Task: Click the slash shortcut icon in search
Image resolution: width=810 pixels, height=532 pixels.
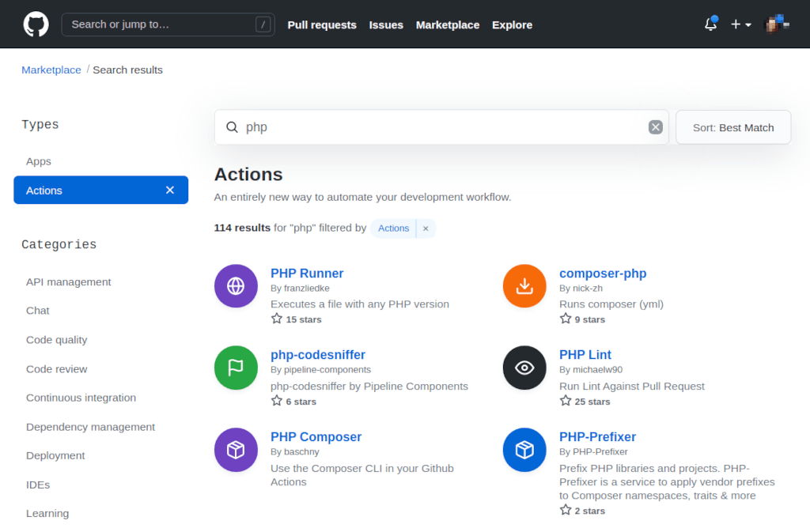Action: pyautogui.click(x=263, y=25)
